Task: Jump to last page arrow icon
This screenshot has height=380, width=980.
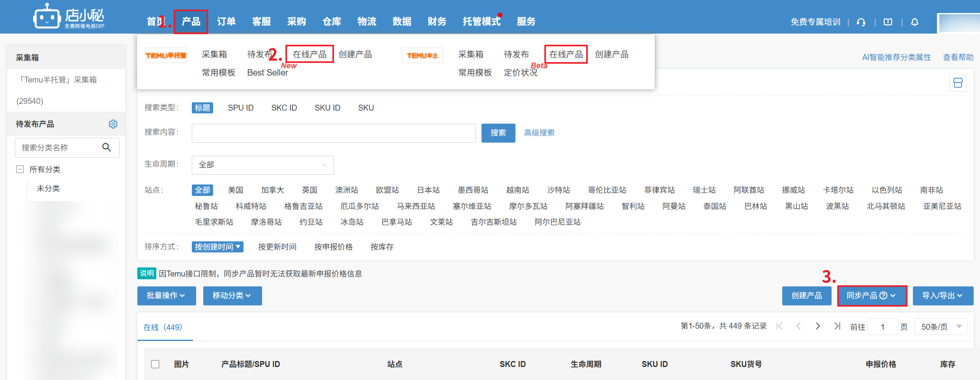Action: [837, 326]
